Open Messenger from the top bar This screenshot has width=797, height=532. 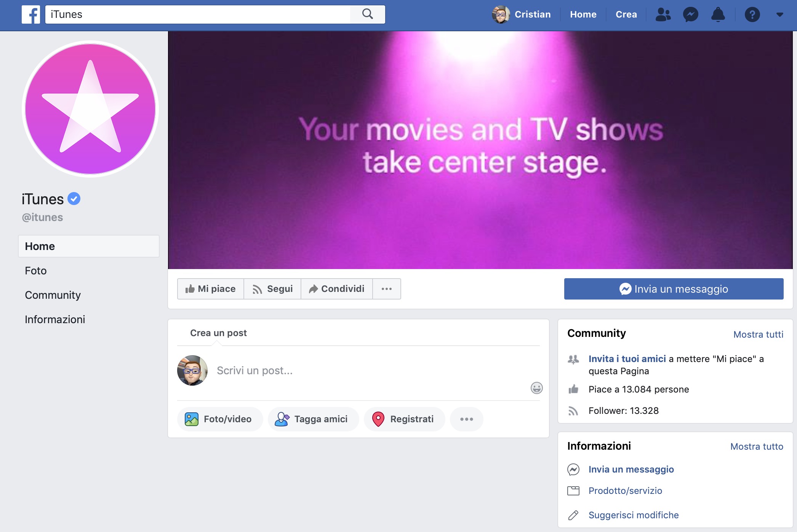[x=690, y=14]
